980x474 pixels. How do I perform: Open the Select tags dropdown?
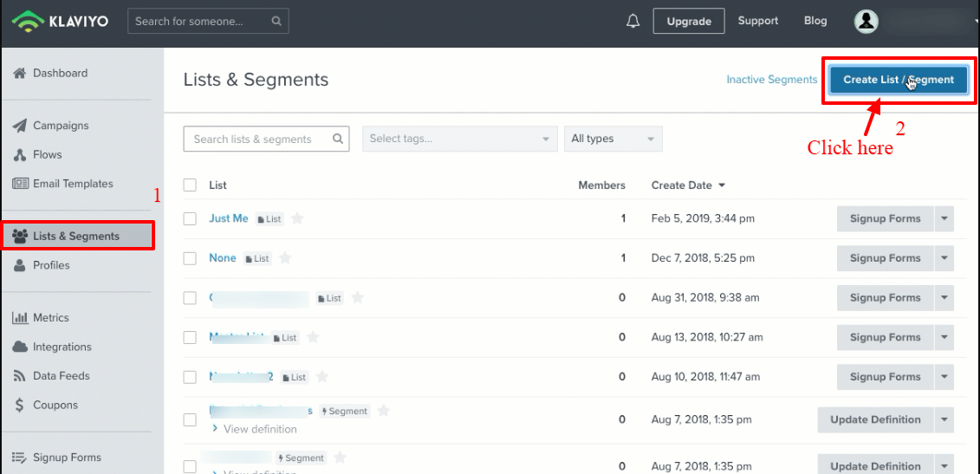(460, 139)
